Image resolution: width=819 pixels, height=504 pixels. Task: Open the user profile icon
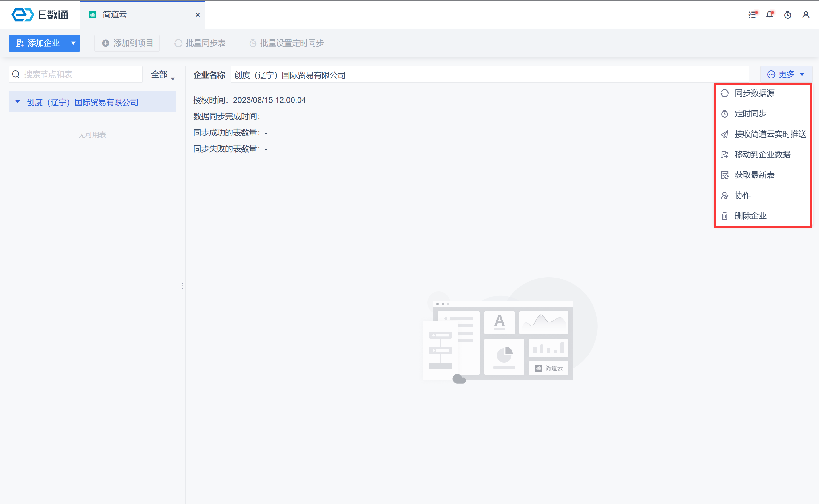tap(806, 15)
